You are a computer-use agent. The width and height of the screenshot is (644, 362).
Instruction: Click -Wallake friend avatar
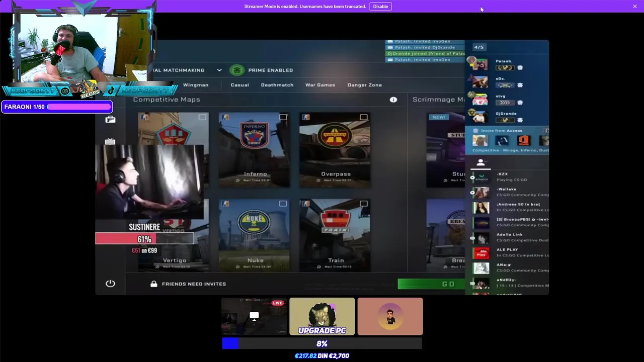click(x=481, y=192)
